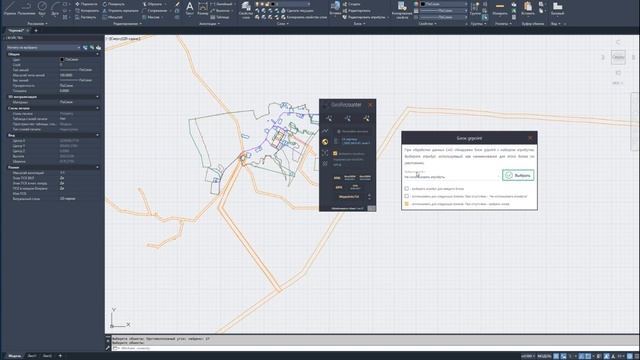Toggle the yellow checked option in gcpoint dialog
This screenshot has height=360, width=640.
407,203
